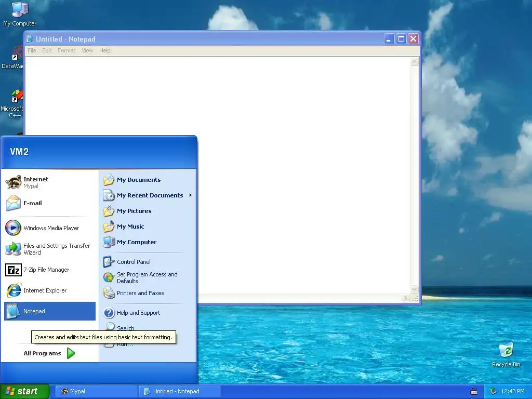Open My Computer from Start menu

tap(148, 242)
